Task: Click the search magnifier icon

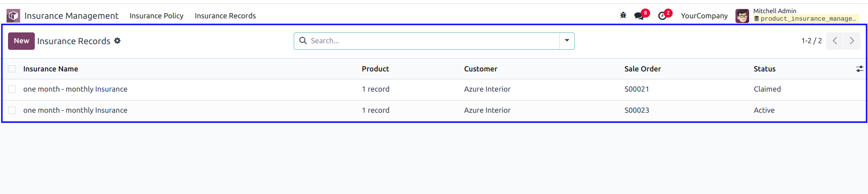Action: [303, 41]
